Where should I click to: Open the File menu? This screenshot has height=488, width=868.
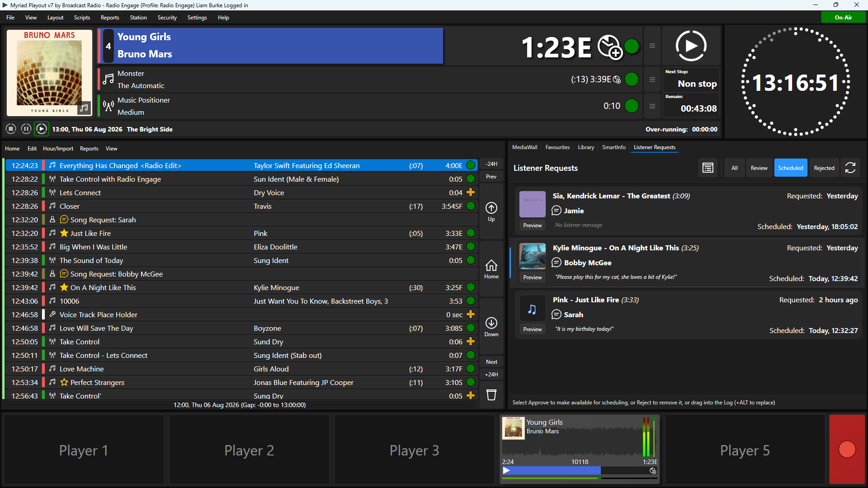pyautogui.click(x=10, y=18)
